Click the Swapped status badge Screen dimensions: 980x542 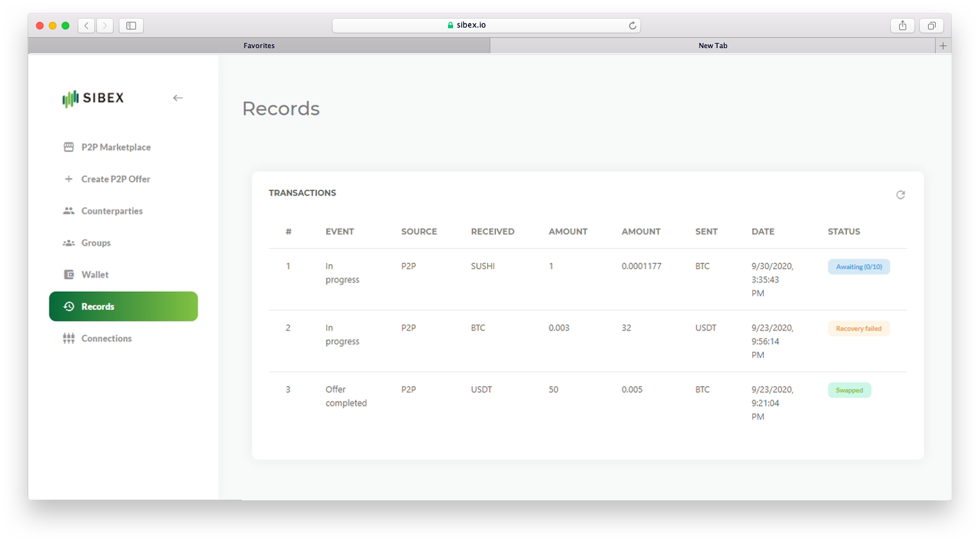[849, 390]
